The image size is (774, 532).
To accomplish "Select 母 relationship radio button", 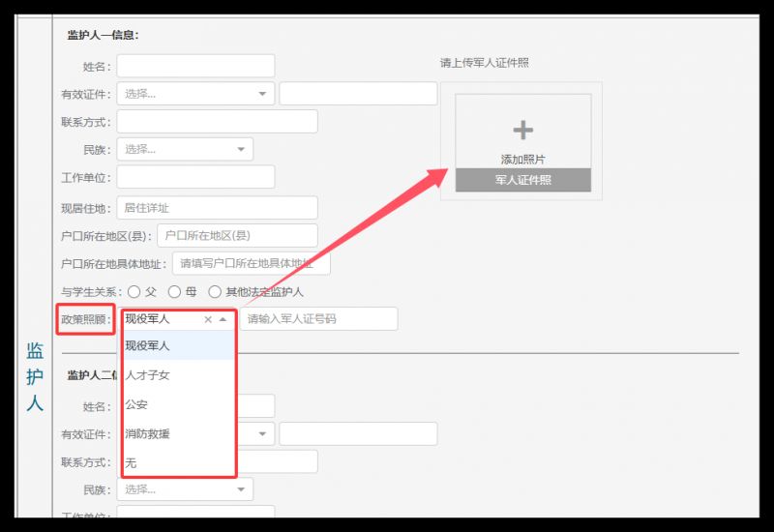I will (x=174, y=292).
